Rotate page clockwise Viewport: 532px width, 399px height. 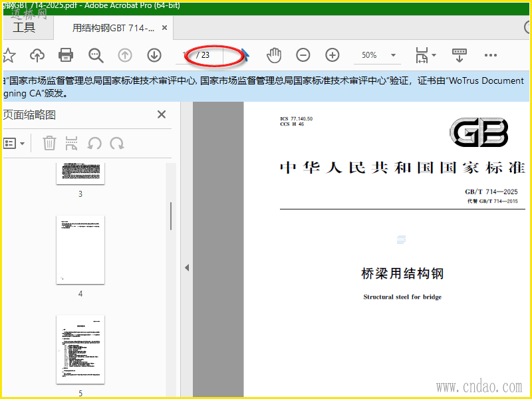pos(117,144)
